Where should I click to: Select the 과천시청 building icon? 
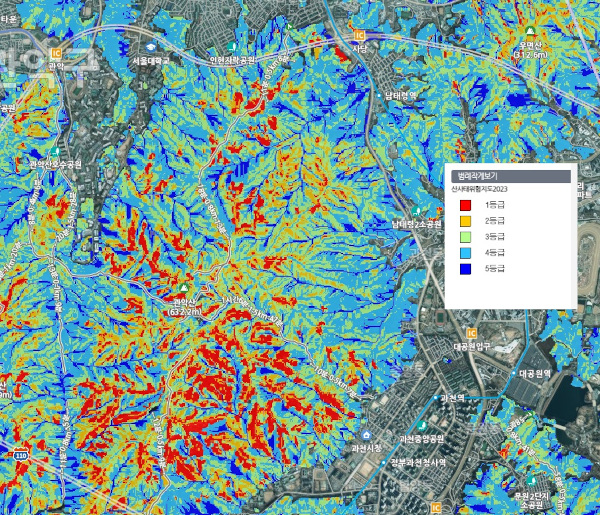367,435
